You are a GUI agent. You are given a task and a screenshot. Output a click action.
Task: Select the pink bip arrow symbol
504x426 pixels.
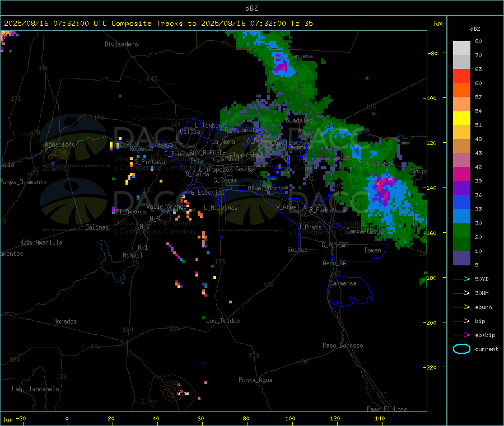tap(461, 321)
